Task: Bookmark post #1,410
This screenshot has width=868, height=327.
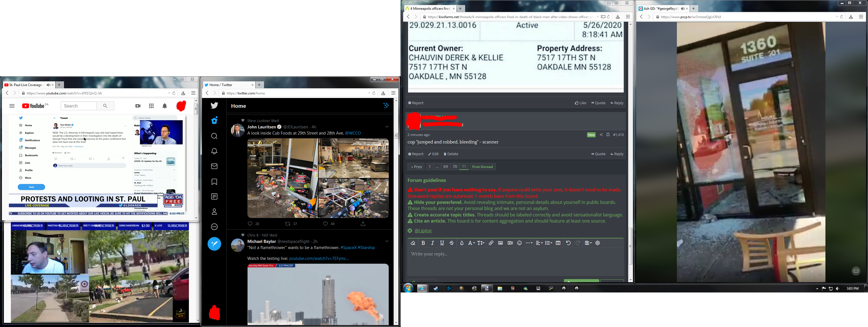Action: click(608, 135)
